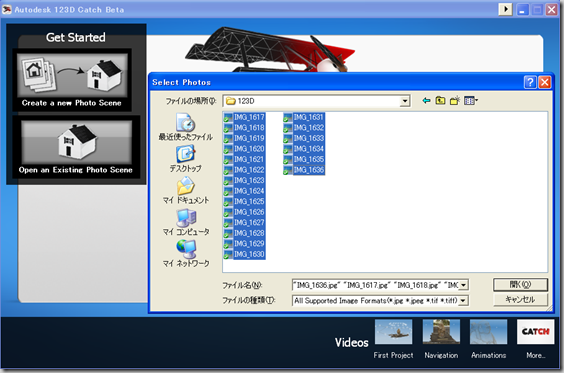Screen dimensions: 564x373
Task: Click the file name input field
Action: (x=376, y=285)
